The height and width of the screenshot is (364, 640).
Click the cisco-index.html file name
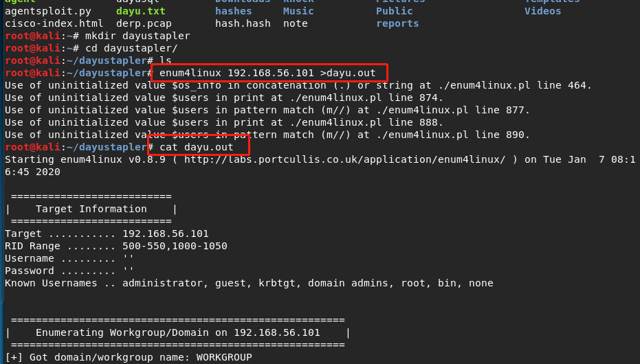(x=54, y=23)
